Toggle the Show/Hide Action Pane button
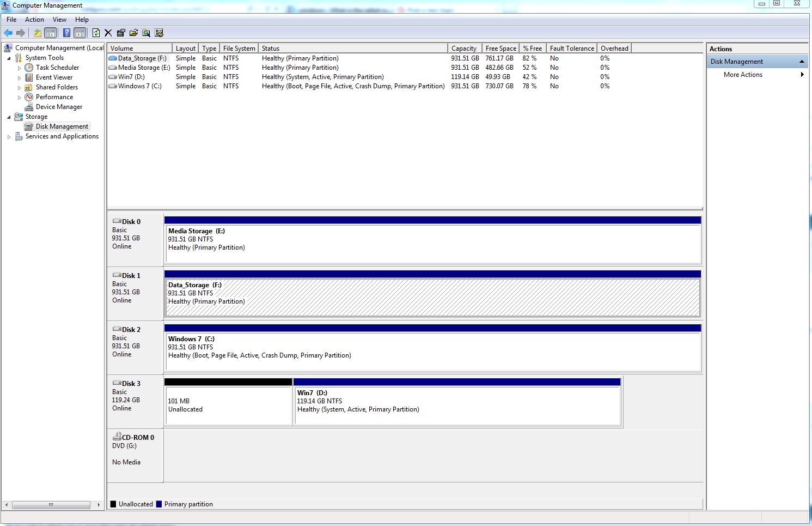The image size is (812, 526). [80, 33]
